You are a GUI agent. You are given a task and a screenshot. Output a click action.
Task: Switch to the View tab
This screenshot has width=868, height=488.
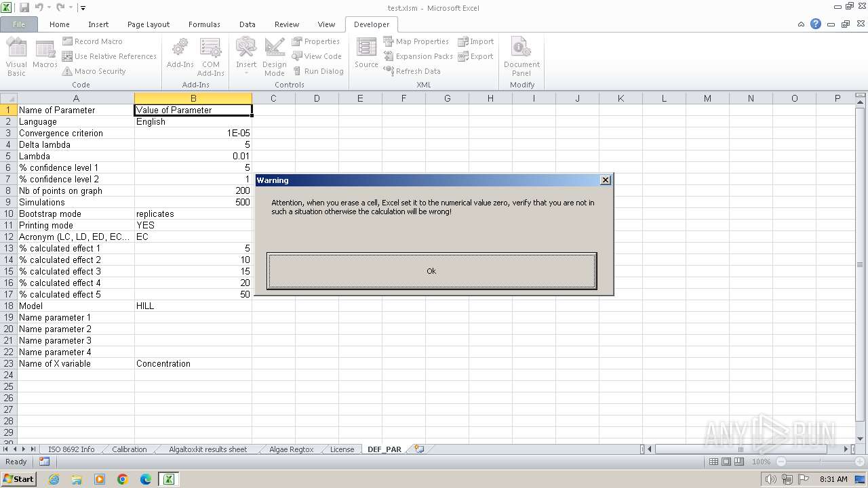326,24
